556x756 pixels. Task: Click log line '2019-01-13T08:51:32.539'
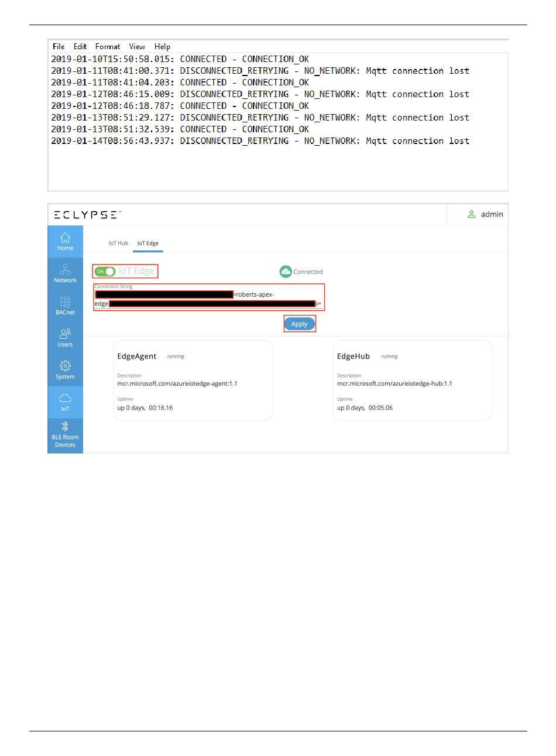(x=180, y=129)
